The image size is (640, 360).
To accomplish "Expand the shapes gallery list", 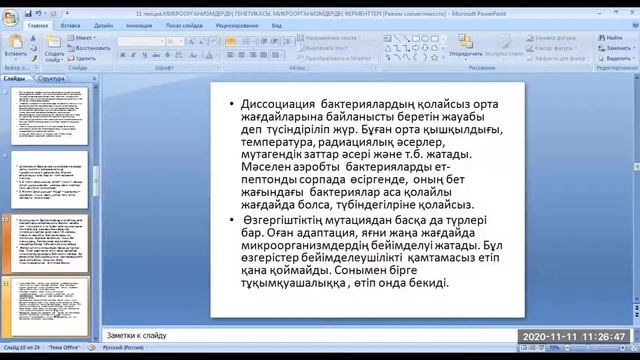I will [x=444, y=58].
